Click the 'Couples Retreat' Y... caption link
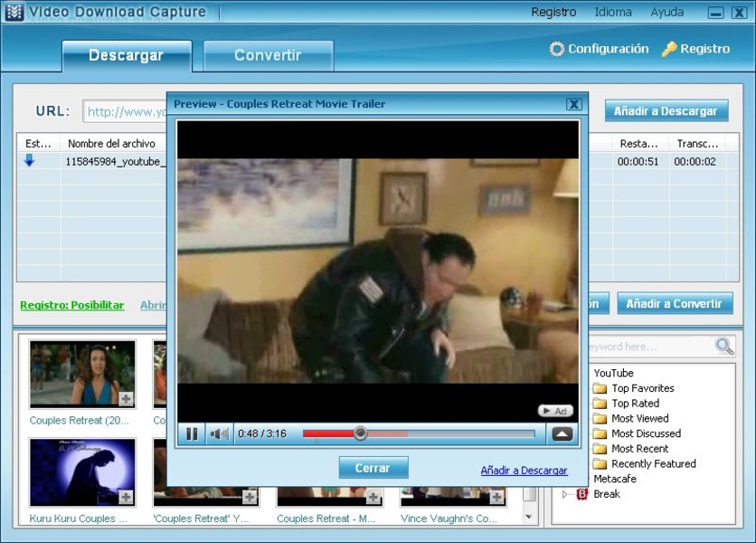The height and width of the screenshot is (543, 756). [201, 519]
